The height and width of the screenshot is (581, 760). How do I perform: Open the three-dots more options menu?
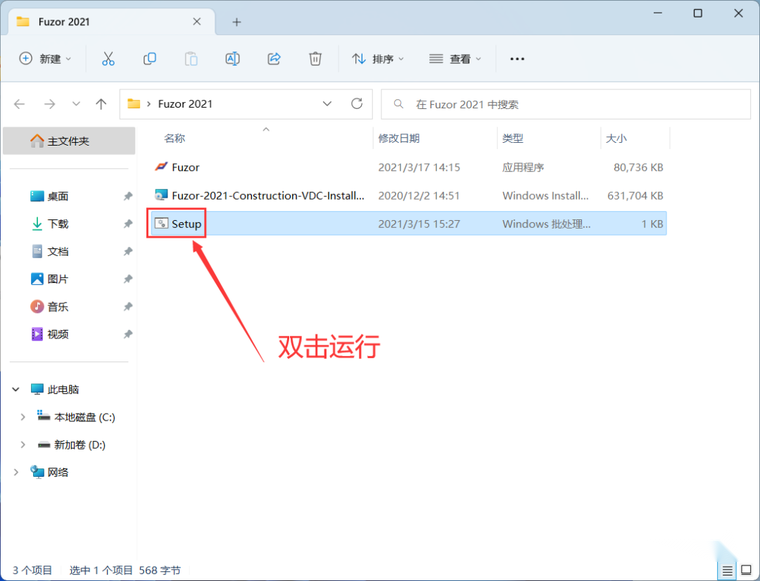[x=517, y=59]
